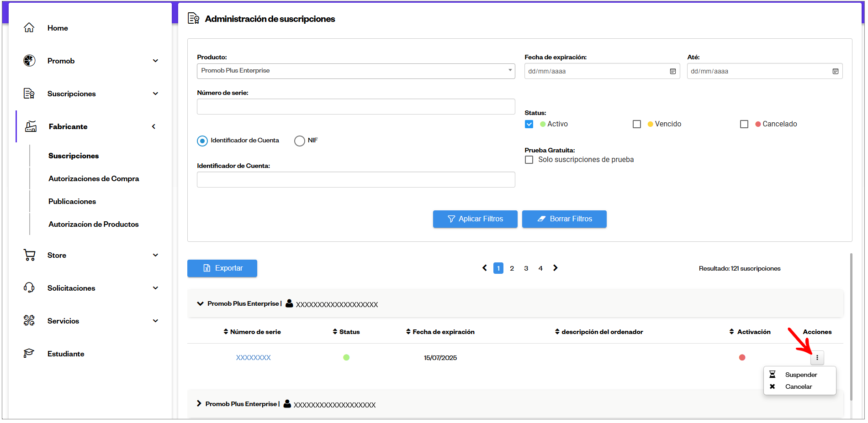
Task: Expand the Solicitaciones sidebar chevron
Action: [x=155, y=288]
